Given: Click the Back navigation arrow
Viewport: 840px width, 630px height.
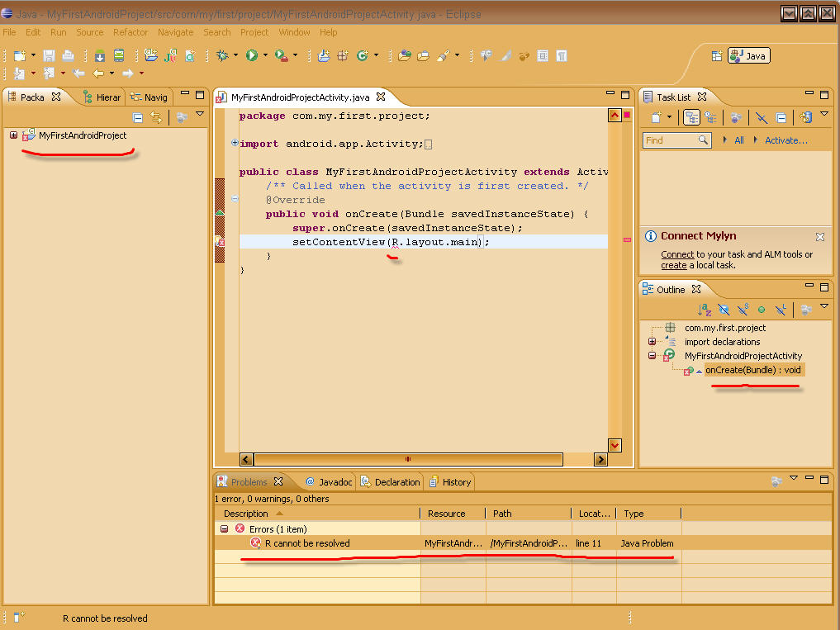Looking at the screenshot, I should [x=98, y=73].
